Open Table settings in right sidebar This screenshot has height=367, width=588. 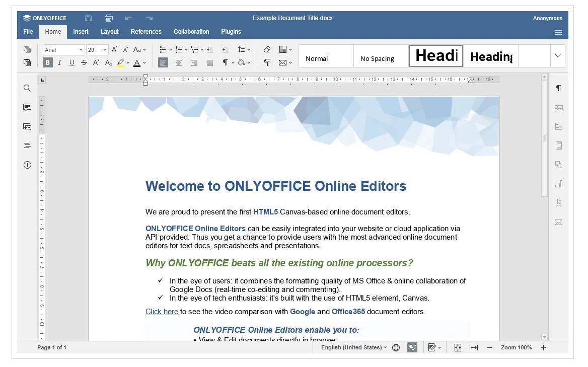tap(558, 108)
